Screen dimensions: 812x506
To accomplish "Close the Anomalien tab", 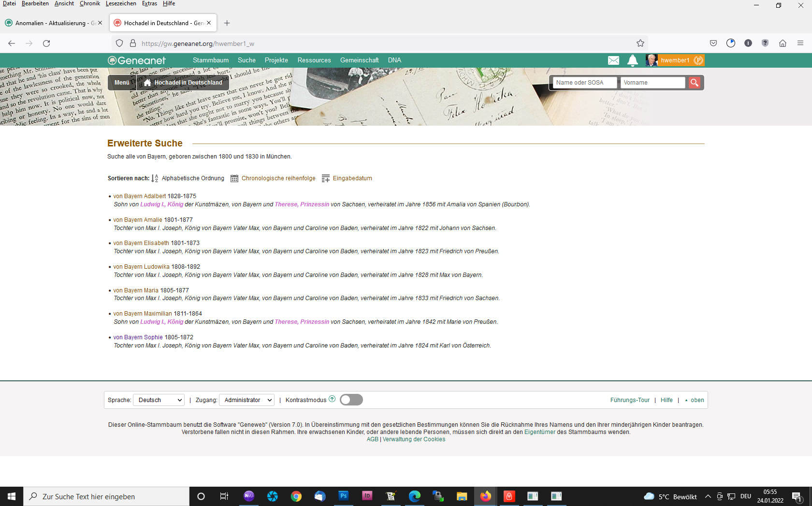I will pyautogui.click(x=100, y=23).
